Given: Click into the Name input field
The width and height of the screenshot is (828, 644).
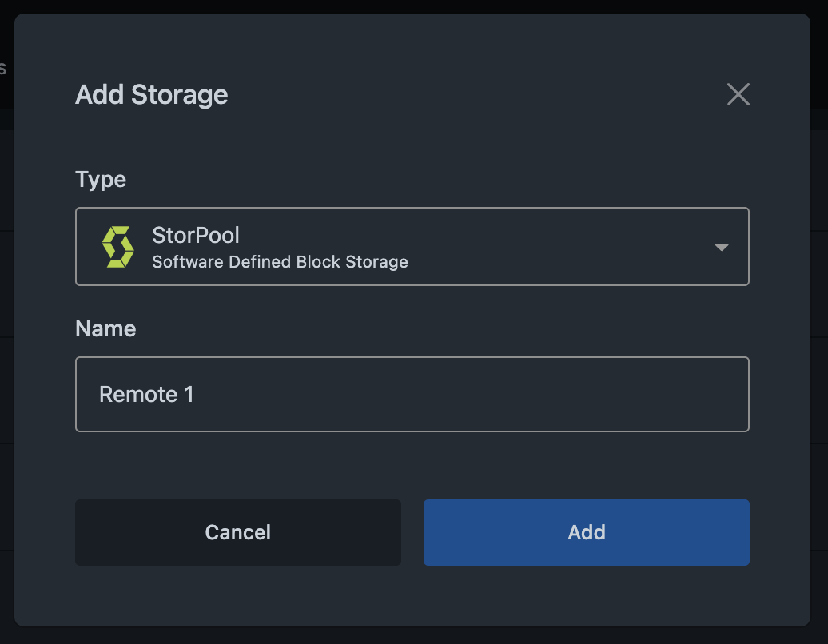Looking at the screenshot, I should 412,395.
